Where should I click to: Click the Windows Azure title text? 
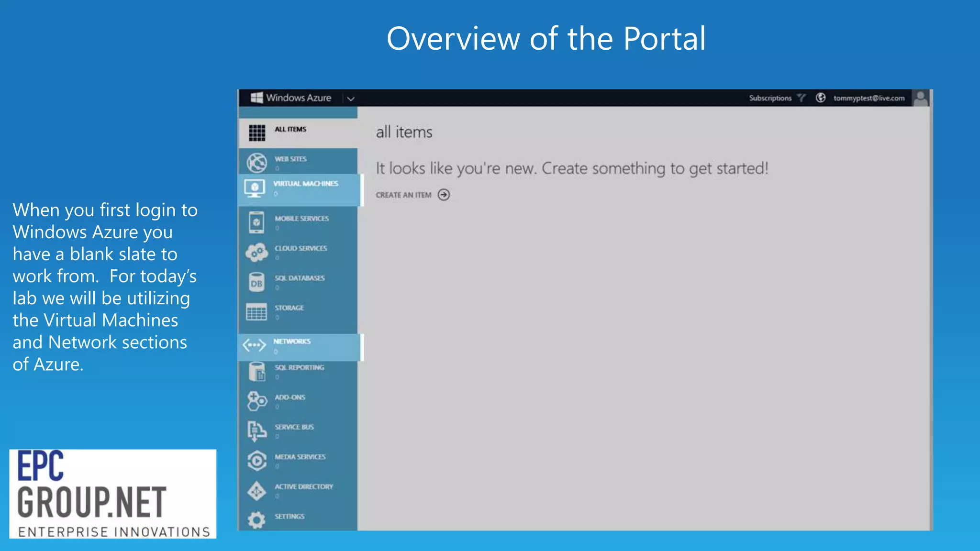(299, 98)
